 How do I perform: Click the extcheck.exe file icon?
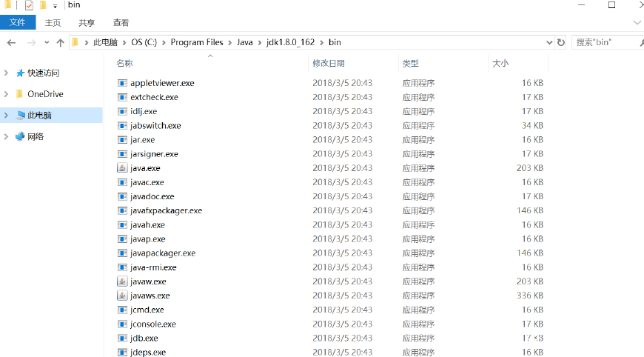(122, 97)
